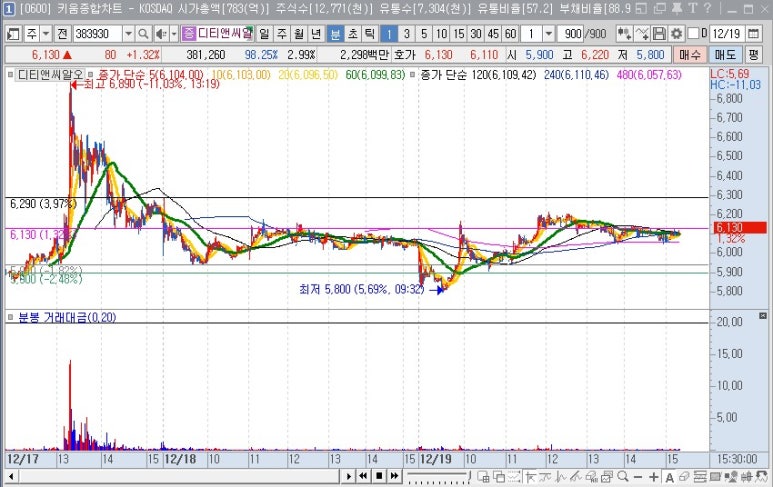
Task: Click the help question mark in title bar
Action: 708,8
